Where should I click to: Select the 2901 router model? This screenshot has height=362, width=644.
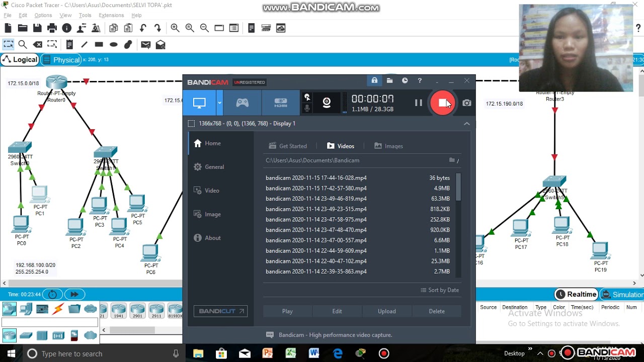click(137, 310)
